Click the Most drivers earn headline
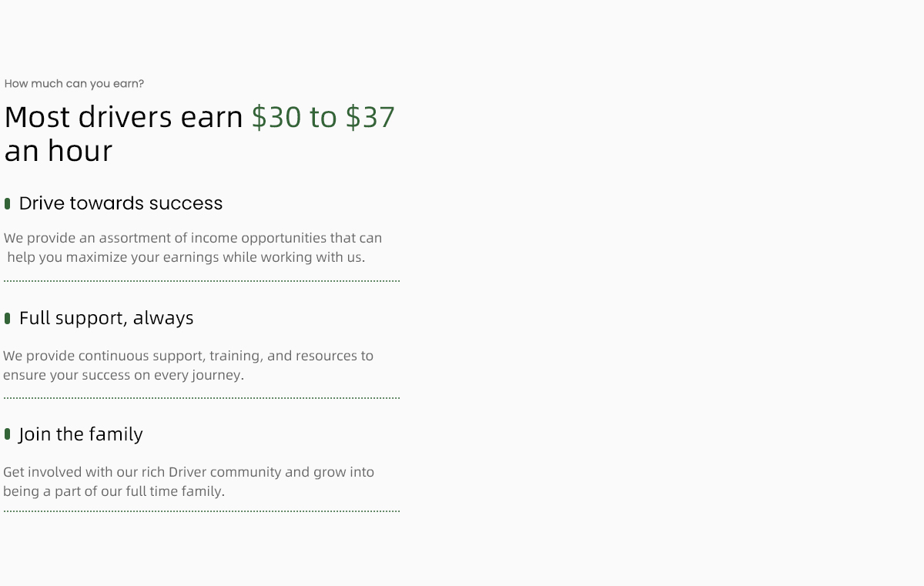Image resolution: width=924 pixels, height=586 pixels. pos(124,117)
